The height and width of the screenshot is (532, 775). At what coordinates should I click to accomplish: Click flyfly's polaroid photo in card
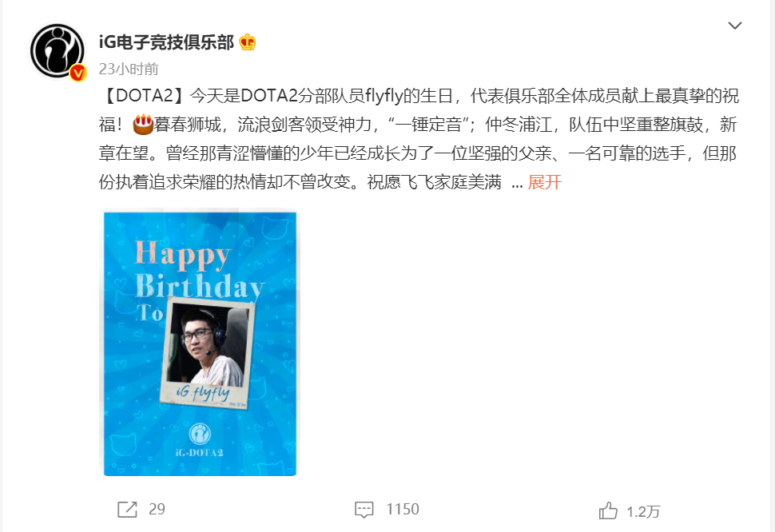click(x=208, y=353)
